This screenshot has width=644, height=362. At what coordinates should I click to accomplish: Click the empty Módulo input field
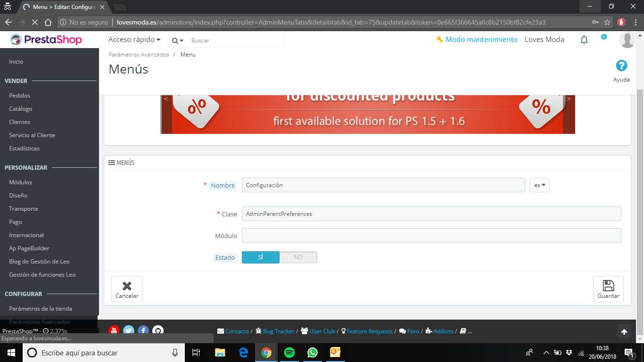click(x=431, y=236)
